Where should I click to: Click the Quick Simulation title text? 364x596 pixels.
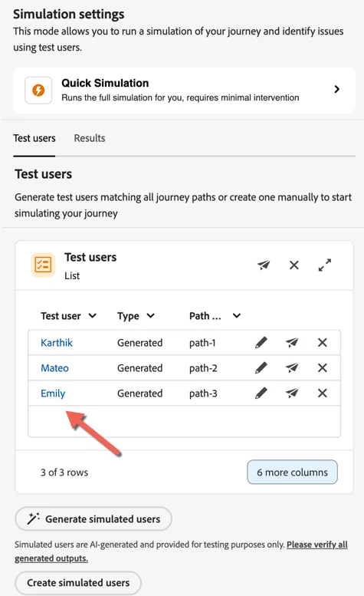105,83
